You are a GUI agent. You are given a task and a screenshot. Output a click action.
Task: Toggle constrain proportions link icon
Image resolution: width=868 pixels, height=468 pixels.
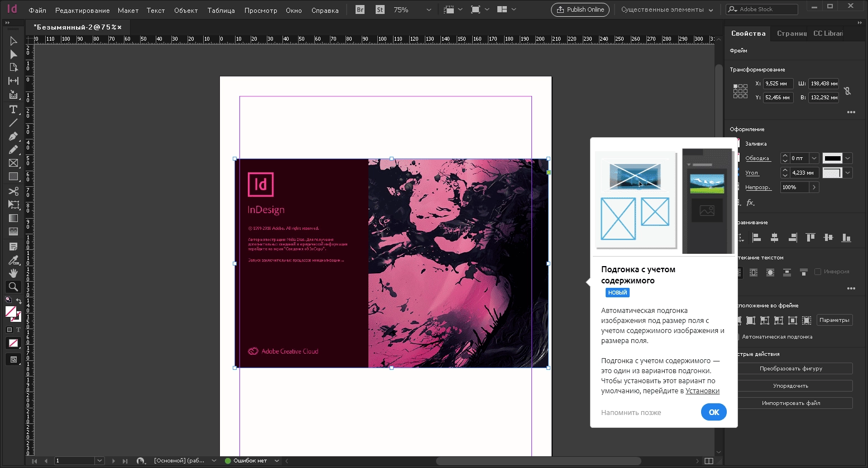847,91
